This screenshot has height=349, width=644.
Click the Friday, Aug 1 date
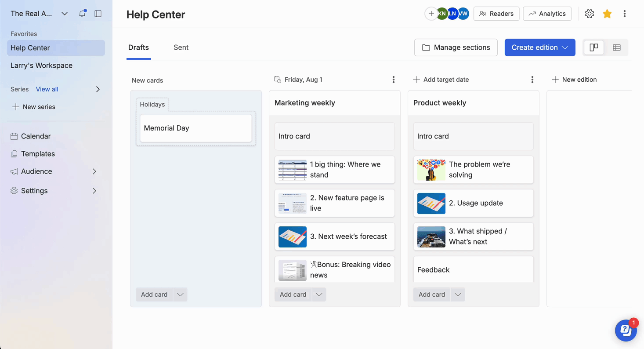pos(298,80)
